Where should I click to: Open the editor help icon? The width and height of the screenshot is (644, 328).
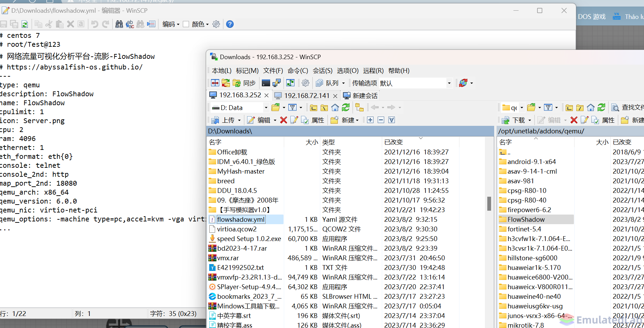point(230,24)
